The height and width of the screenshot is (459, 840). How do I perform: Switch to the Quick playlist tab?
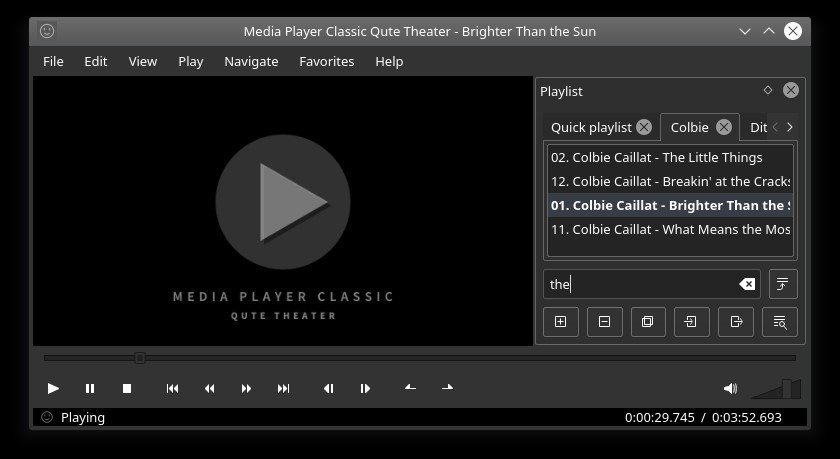click(x=591, y=127)
